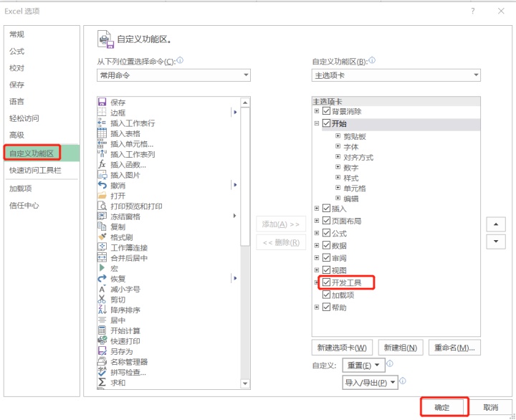Select the 求和 sigma icon
This screenshot has height=420, width=516.
(x=102, y=382)
